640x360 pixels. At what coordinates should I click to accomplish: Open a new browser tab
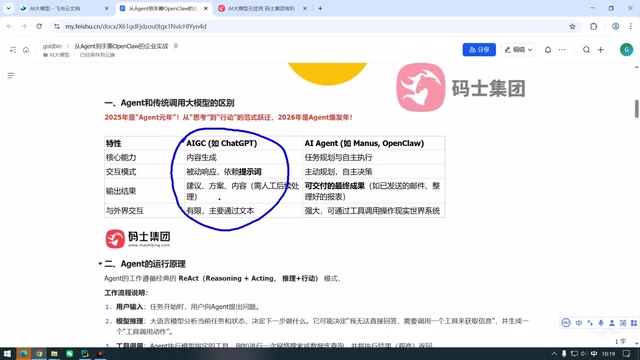click(x=320, y=8)
